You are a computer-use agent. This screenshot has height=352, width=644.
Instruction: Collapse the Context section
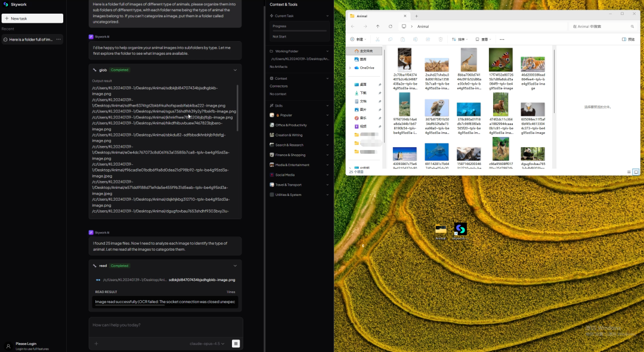[x=327, y=79]
